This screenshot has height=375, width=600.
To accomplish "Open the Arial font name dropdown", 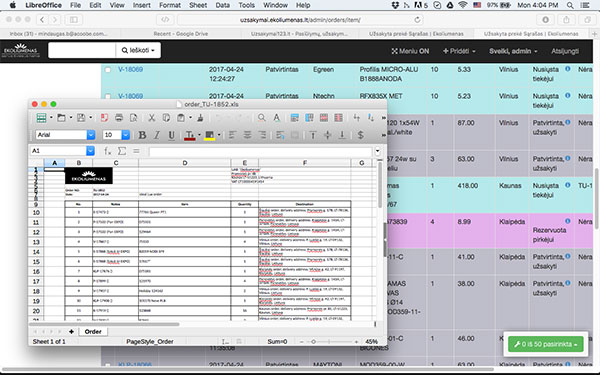I will (91, 135).
